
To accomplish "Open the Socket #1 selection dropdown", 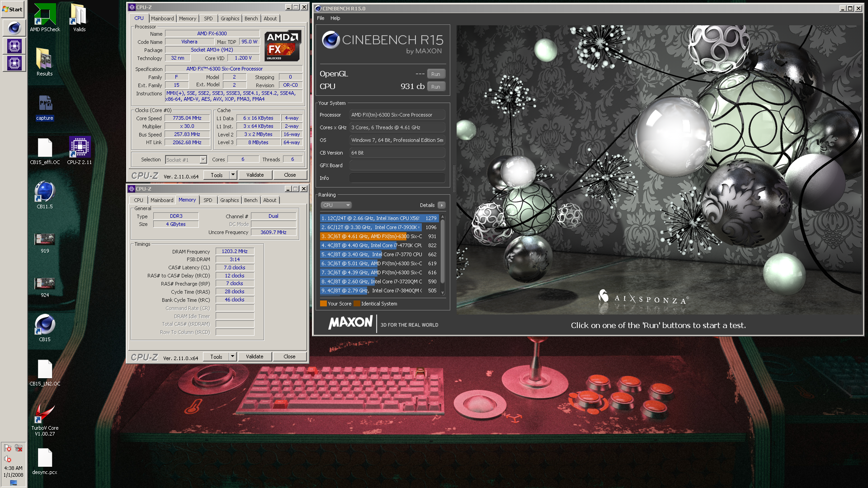I will click(186, 160).
